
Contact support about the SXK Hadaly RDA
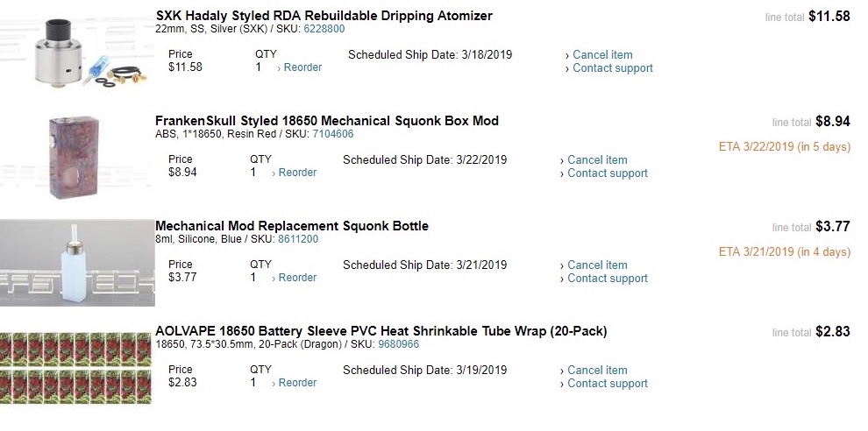[x=613, y=68]
